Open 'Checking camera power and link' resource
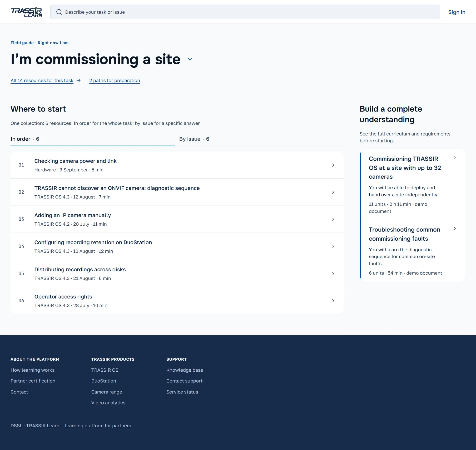Viewport: 476px width, 450px height. point(177,165)
